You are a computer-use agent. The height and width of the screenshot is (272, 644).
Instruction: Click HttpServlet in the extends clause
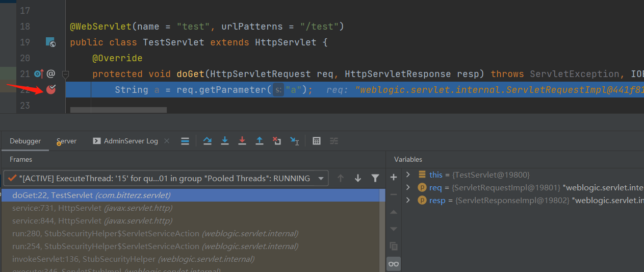pyautogui.click(x=286, y=42)
